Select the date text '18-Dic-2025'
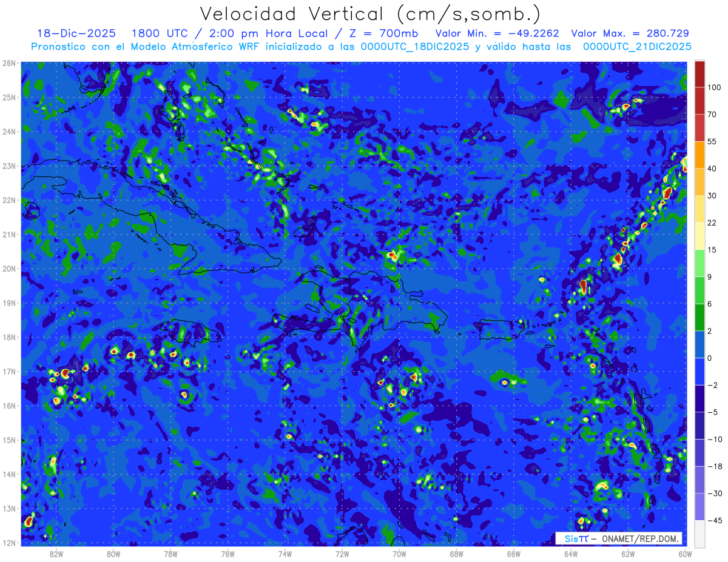The width and height of the screenshot is (728, 562). tap(76, 34)
